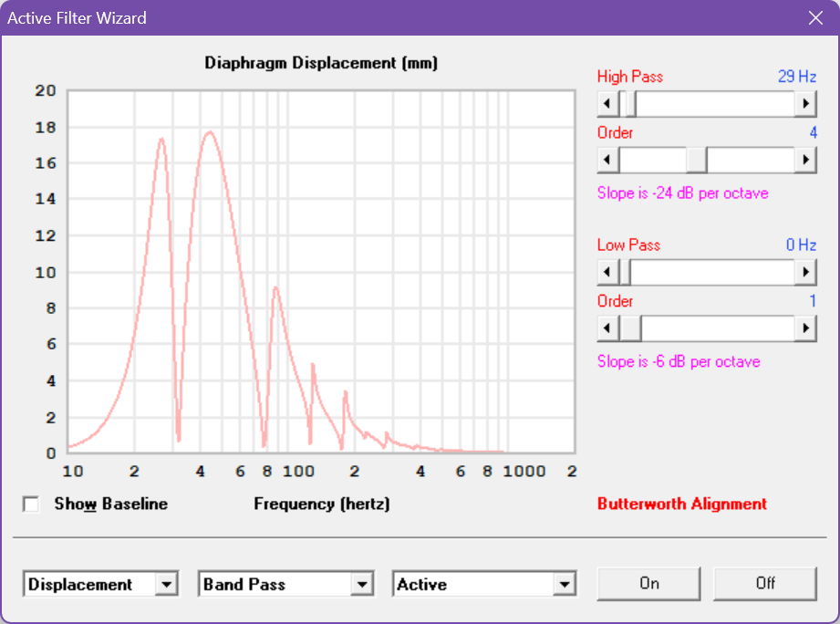Click the Low Pass left arrow button
Screen dimensions: 840x624
point(608,272)
